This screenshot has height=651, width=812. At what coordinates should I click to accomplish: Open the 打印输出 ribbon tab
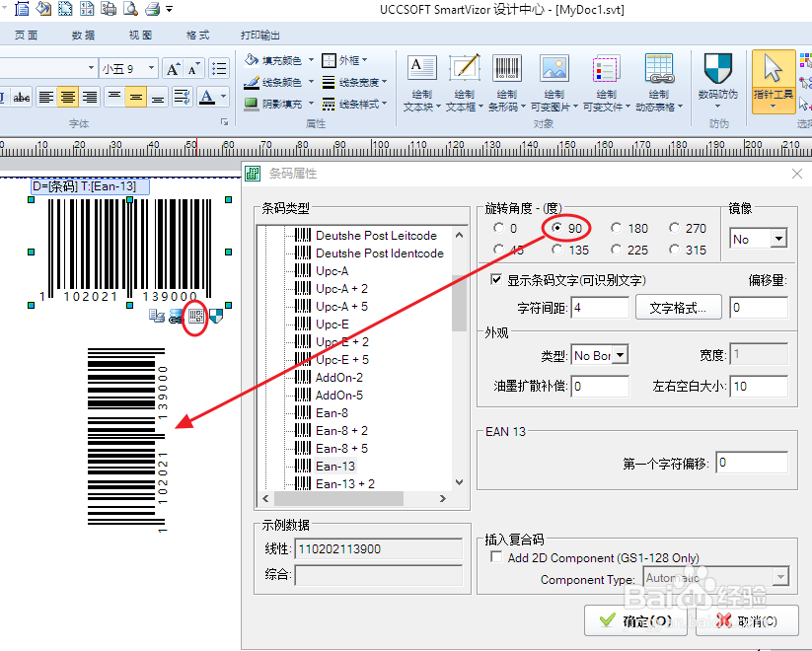point(259,35)
